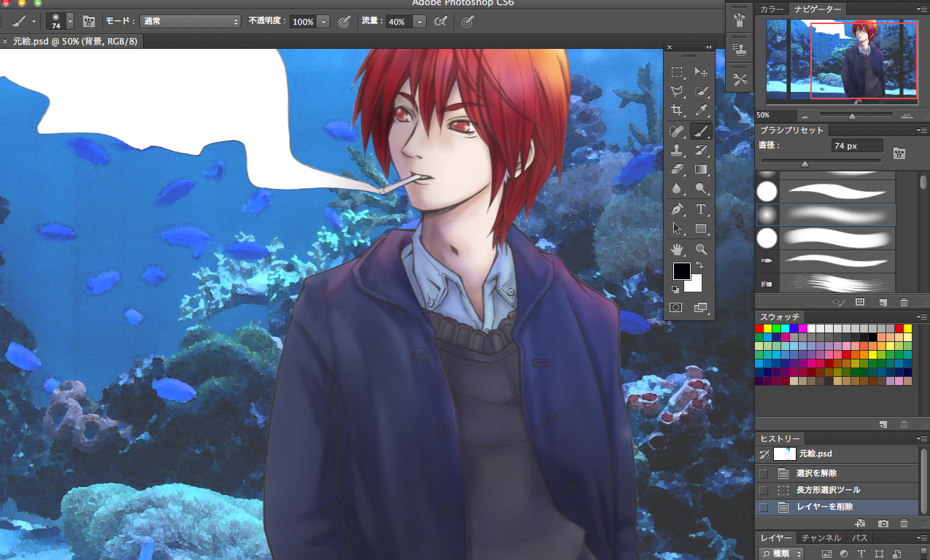Select the Pen tool
The width and height of the screenshot is (930, 560).
point(678,209)
